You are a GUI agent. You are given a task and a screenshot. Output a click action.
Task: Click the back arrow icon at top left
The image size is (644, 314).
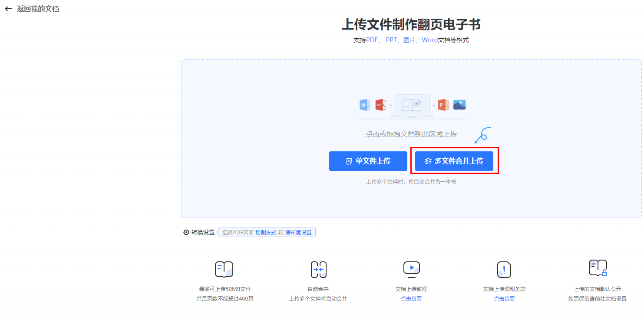tap(8, 9)
